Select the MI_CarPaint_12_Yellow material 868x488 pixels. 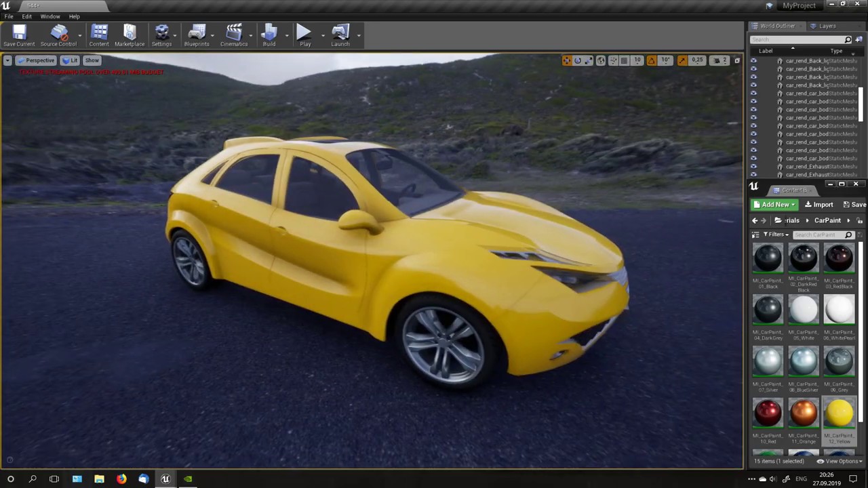pyautogui.click(x=839, y=421)
